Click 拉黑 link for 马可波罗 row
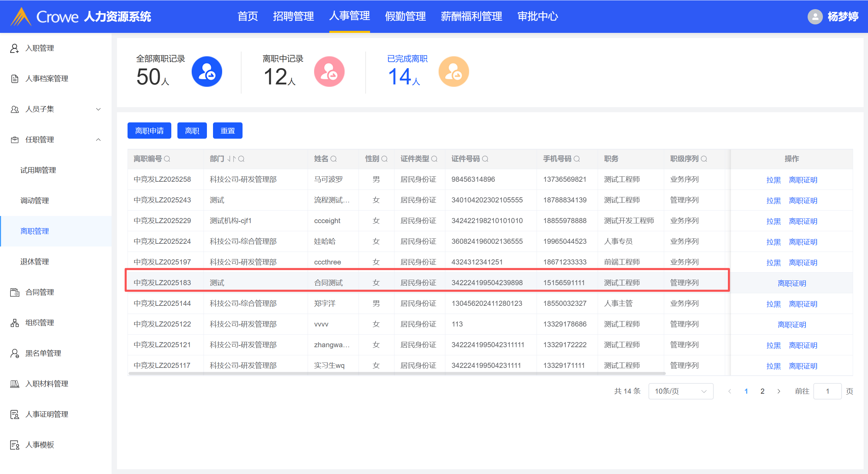 773,180
